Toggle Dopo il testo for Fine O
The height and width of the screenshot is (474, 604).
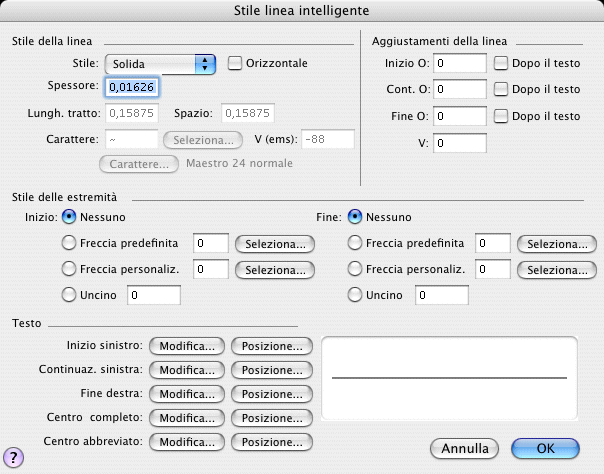pos(501,116)
